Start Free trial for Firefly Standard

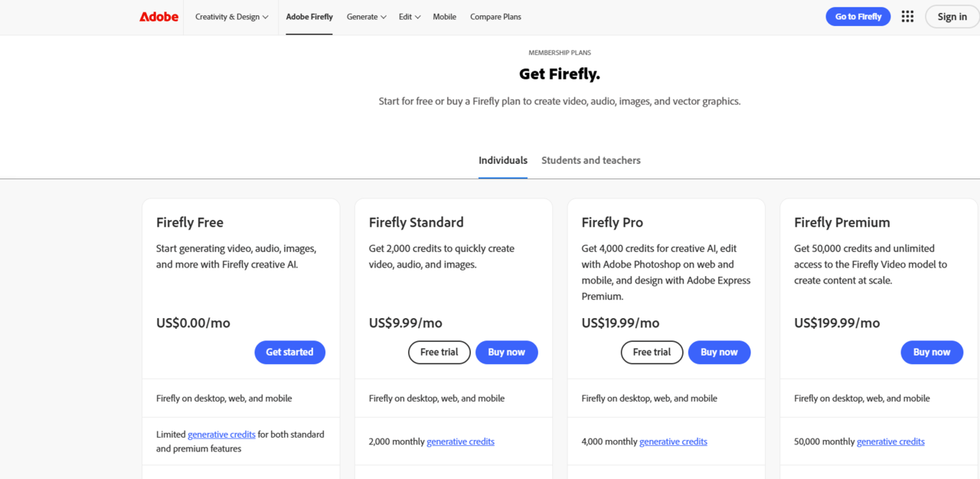[x=439, y=353]
